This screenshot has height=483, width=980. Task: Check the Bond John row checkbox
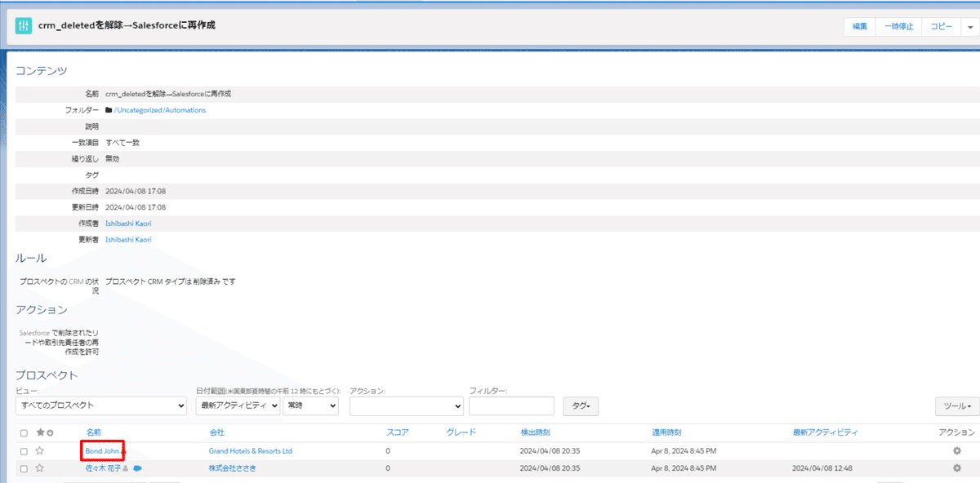(x=24, y=451)
